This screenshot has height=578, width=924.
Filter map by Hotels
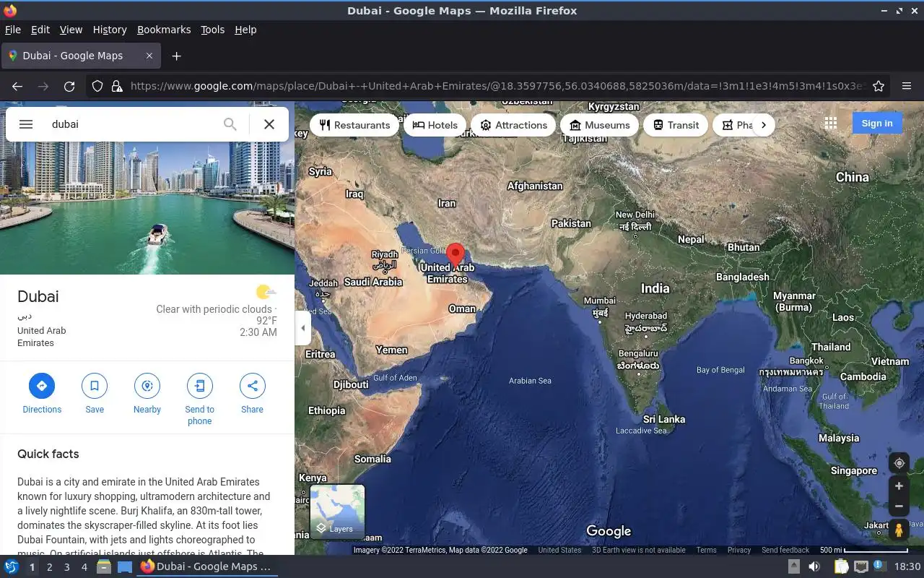click(x=435, y=125)
